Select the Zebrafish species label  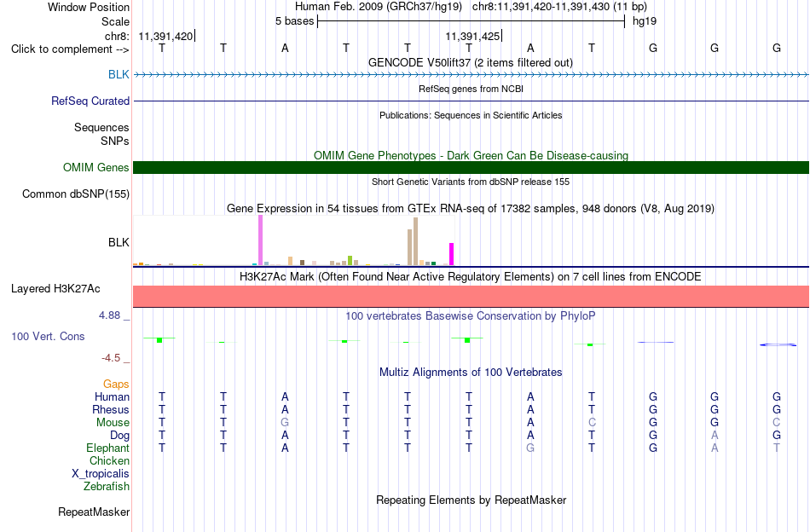[x=106, y=486]
